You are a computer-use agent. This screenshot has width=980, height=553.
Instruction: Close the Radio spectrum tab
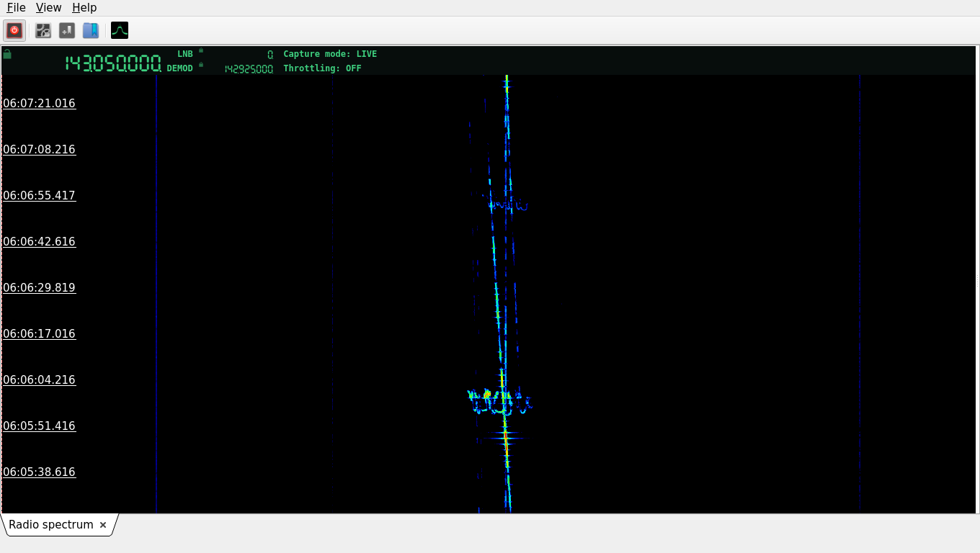[103, 525]
